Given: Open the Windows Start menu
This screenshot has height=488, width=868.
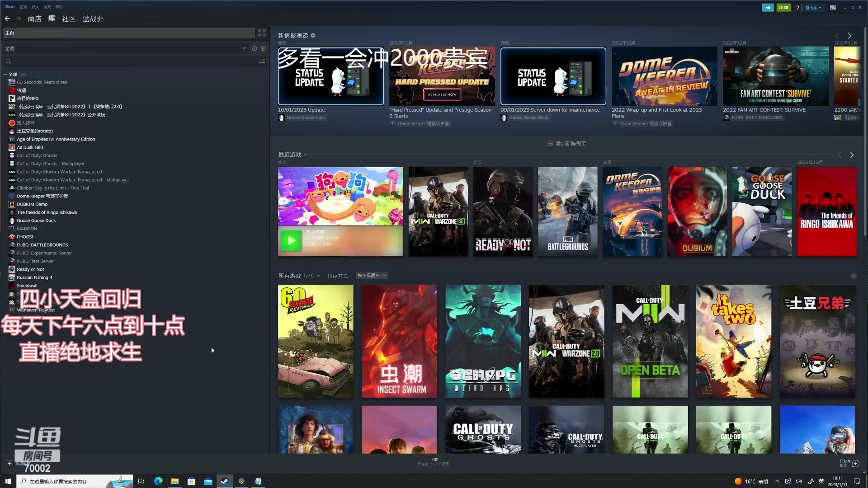Looking at the screenshot, I should point(8,481).
